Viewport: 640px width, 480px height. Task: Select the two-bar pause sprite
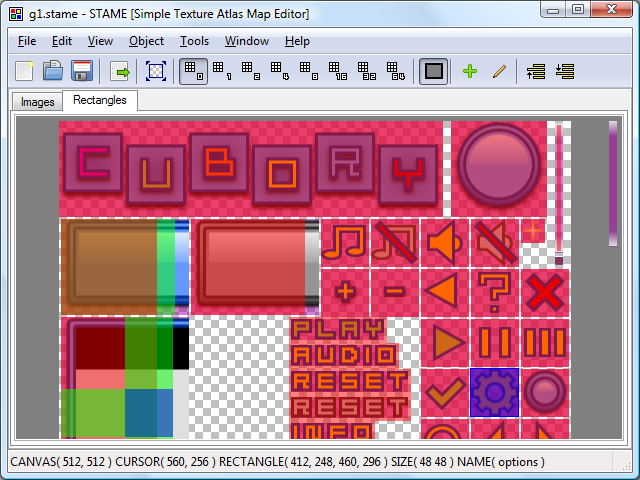pos(494,343)
